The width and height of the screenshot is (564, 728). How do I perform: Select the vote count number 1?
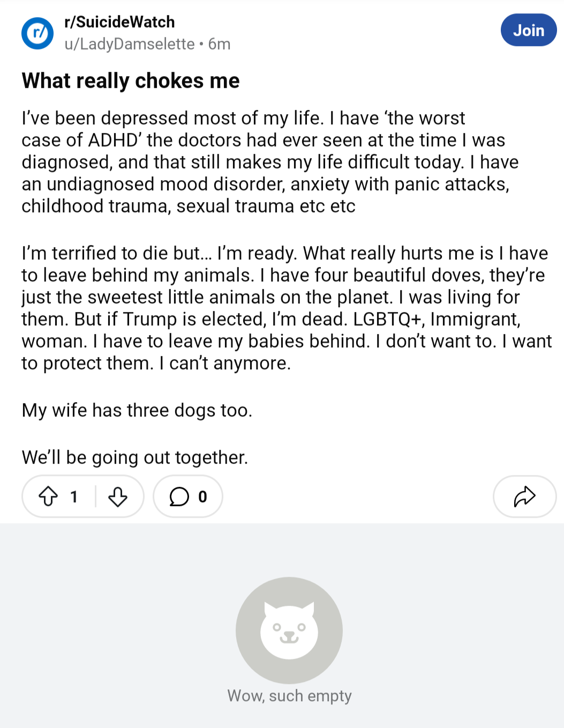coord(74,497)
